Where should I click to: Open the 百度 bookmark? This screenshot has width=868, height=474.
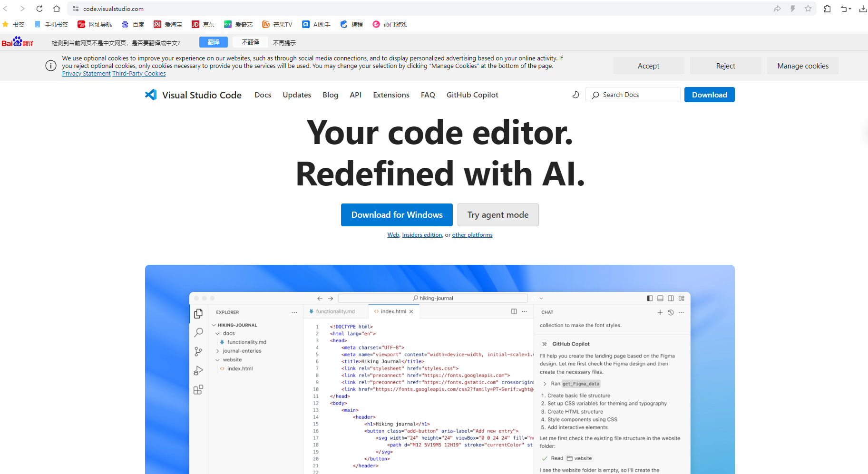tap(133, 24)
